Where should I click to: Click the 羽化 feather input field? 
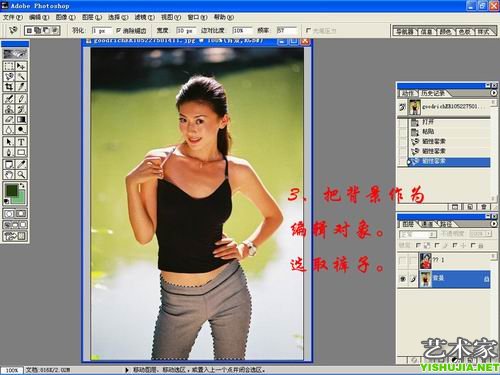(101, 31)
